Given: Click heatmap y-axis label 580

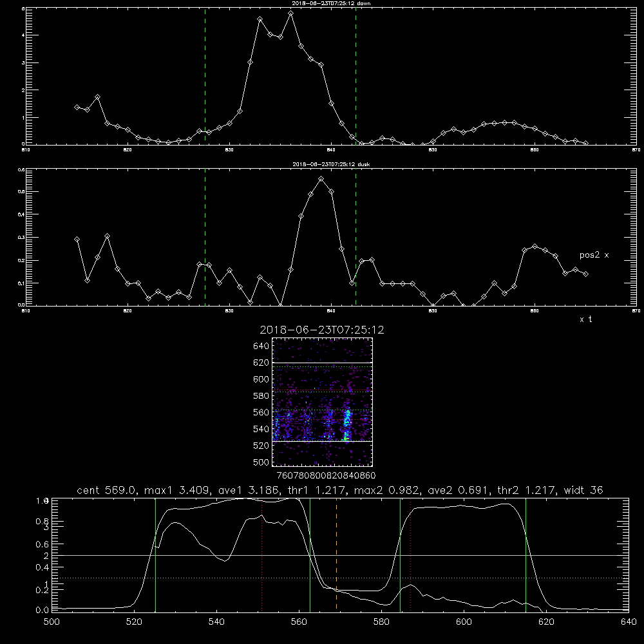Looking at the screenshot, I should coord(261,396).
